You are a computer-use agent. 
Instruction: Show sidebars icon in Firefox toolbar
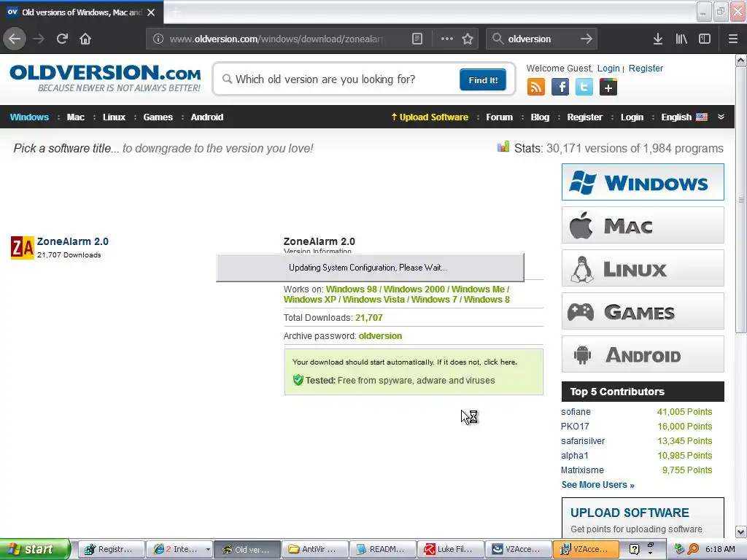click(705, 39)
